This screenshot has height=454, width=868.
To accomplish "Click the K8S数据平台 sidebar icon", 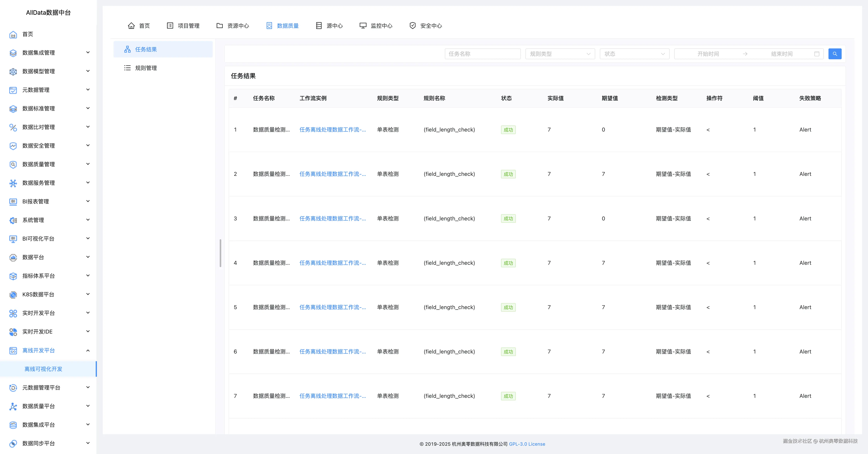I will pos(13,295).
